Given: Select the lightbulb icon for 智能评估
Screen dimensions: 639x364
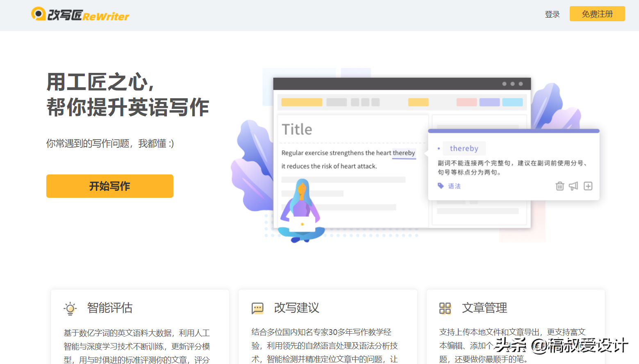Looking at the screenshot, I should [x=70, y=308].
